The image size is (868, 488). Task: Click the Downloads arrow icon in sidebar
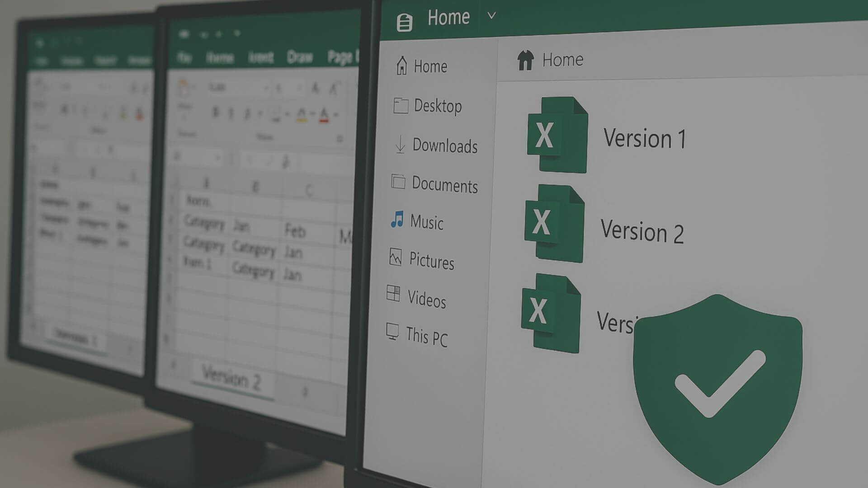[400, 144]
